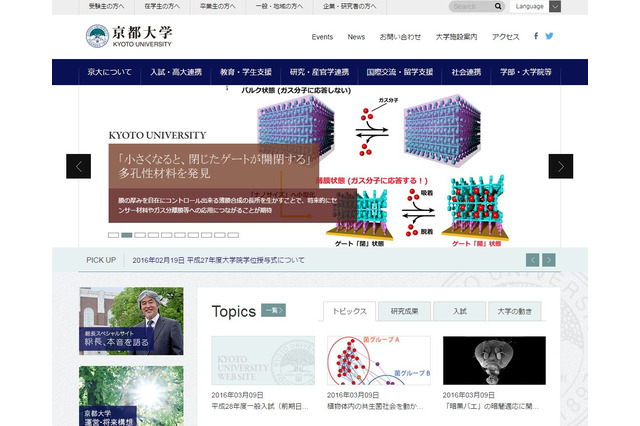Open 「暗黒バエ」の暗闇適応 topic link
Viewport: 640px width, 426px height.
[x=491, y=406]
